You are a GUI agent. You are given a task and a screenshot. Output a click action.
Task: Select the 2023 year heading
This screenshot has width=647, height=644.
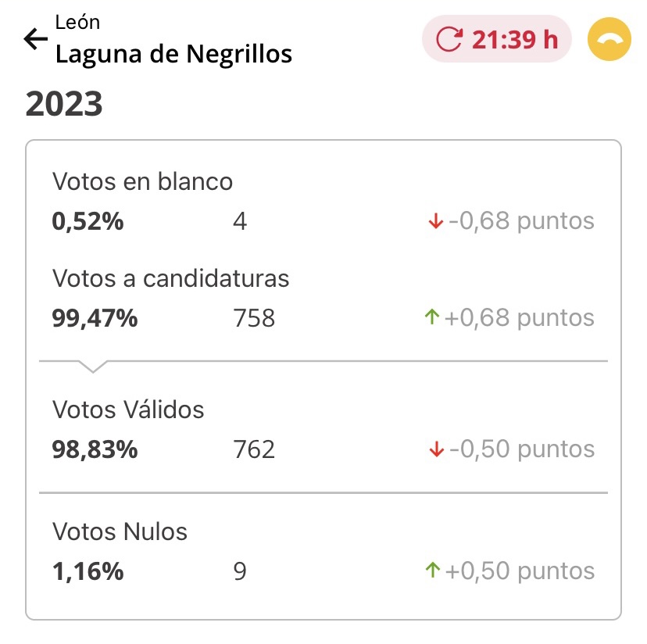tap(64, 104)
